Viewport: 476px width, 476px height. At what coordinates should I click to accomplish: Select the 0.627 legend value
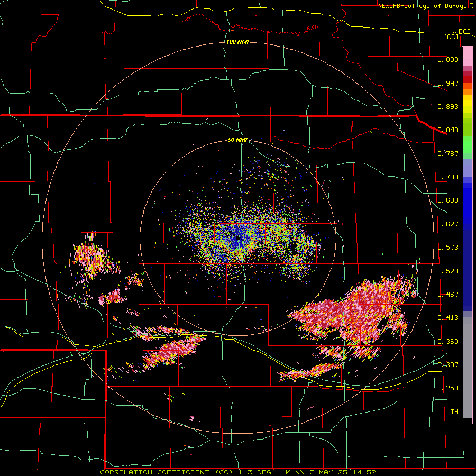point(448,224)
